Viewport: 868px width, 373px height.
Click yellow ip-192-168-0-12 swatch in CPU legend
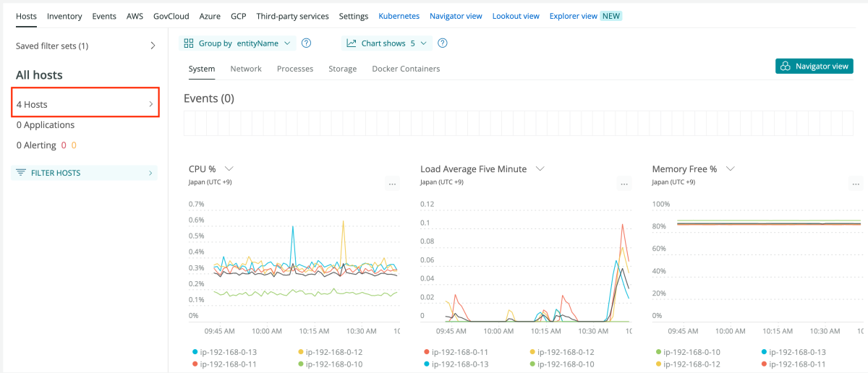tap(301, 352)
